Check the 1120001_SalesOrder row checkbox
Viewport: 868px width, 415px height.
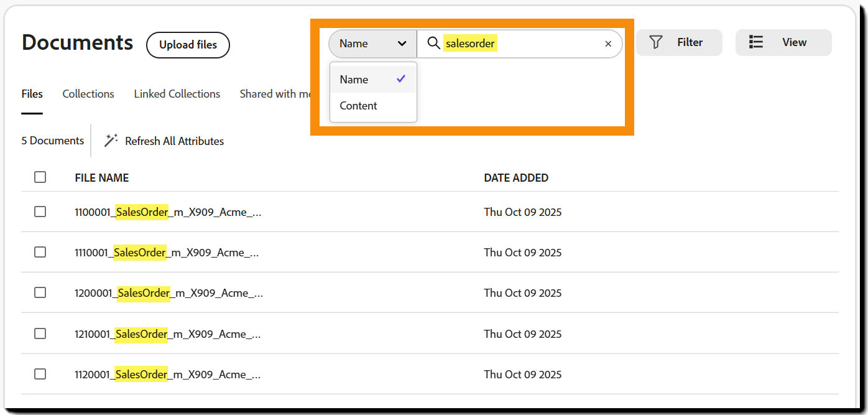40,374
